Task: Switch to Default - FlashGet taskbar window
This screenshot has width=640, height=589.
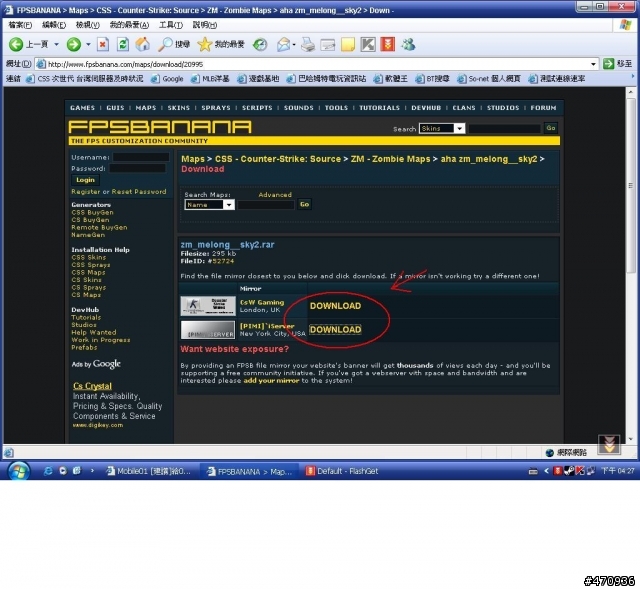Action: coord(343,471)
